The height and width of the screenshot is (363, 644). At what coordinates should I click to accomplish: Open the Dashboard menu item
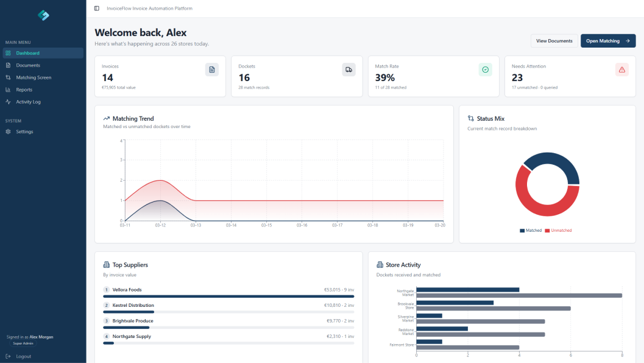43,53
